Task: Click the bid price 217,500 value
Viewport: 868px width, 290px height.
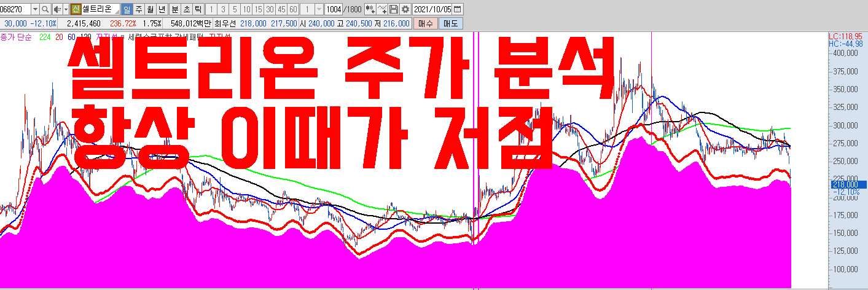Action: click(284, 23)
